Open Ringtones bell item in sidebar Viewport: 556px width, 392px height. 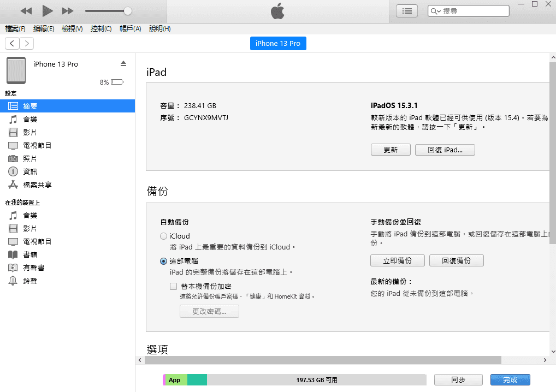coord(13,281)
